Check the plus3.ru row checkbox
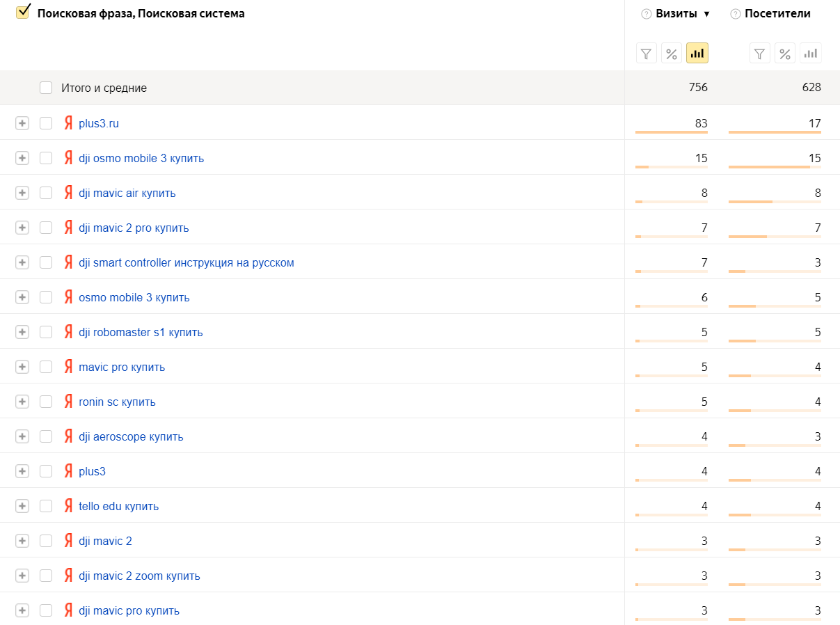 pyautogui.click(x=46, y=123)
